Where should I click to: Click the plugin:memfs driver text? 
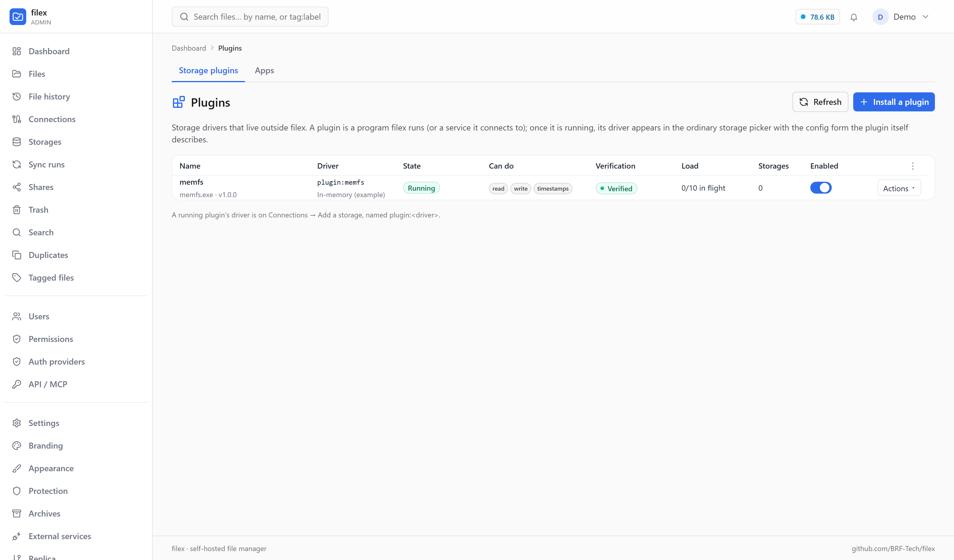(341, 182)
